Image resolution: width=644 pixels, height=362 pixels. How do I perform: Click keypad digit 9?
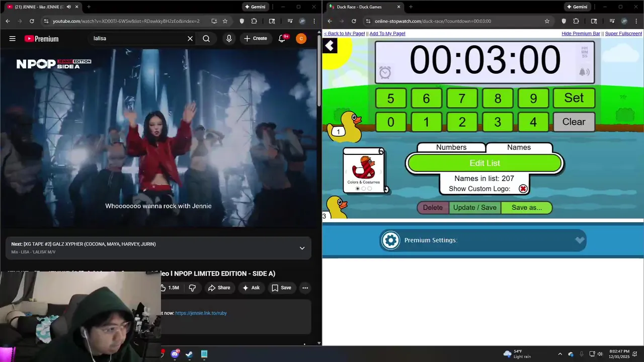click(533, 99)
